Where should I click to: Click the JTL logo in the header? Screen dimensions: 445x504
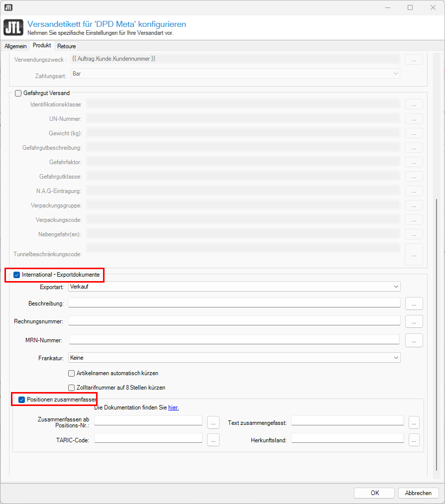pyautogui.click(x=13, y=27)
